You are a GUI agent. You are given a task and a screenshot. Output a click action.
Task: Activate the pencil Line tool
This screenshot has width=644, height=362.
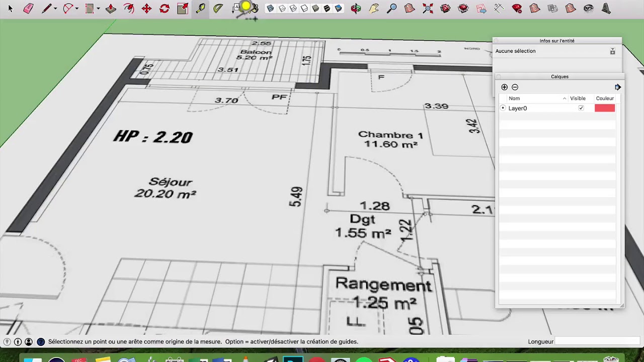[x=46, y=9]
